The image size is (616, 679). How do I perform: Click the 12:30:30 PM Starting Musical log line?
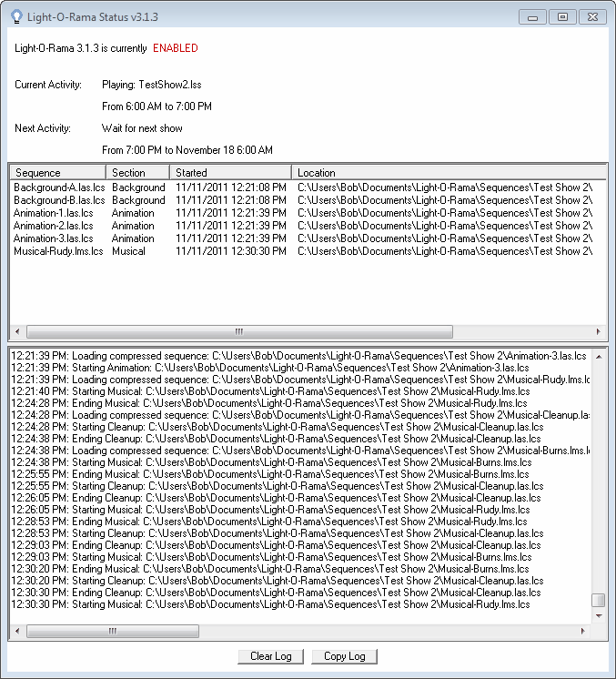coord(270,604)
